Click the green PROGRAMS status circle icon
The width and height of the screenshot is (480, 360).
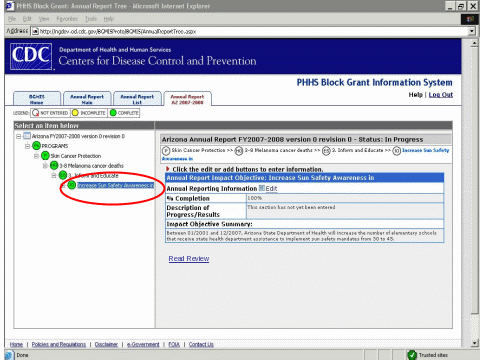[x=36, y=146]
